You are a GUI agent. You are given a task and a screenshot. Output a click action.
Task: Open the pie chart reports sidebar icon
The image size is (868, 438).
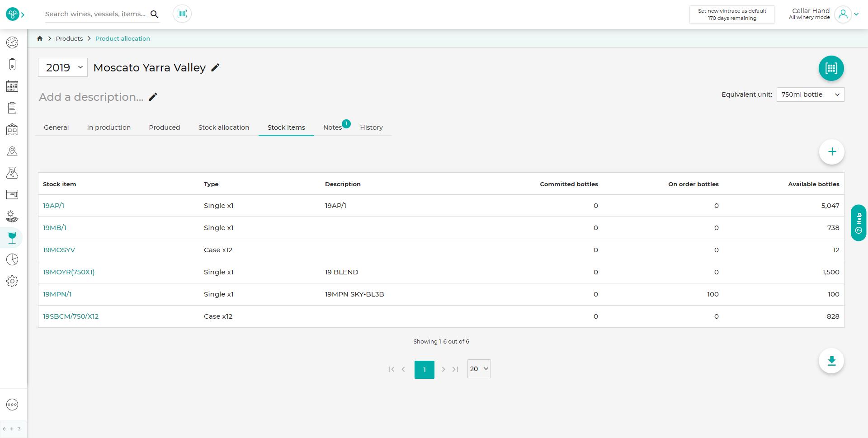[x=12, y=259]
